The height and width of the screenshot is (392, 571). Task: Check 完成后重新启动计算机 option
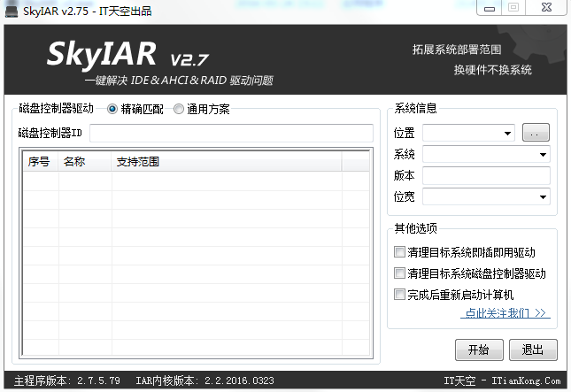(x=399, y=294)
